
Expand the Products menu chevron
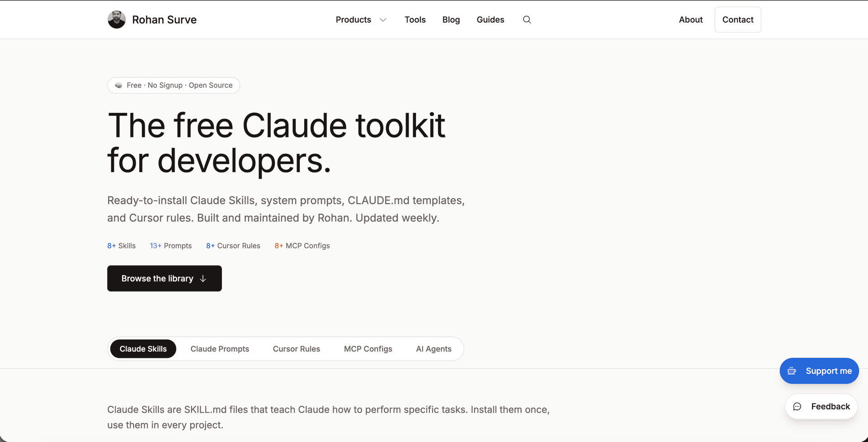coord(383,20)
